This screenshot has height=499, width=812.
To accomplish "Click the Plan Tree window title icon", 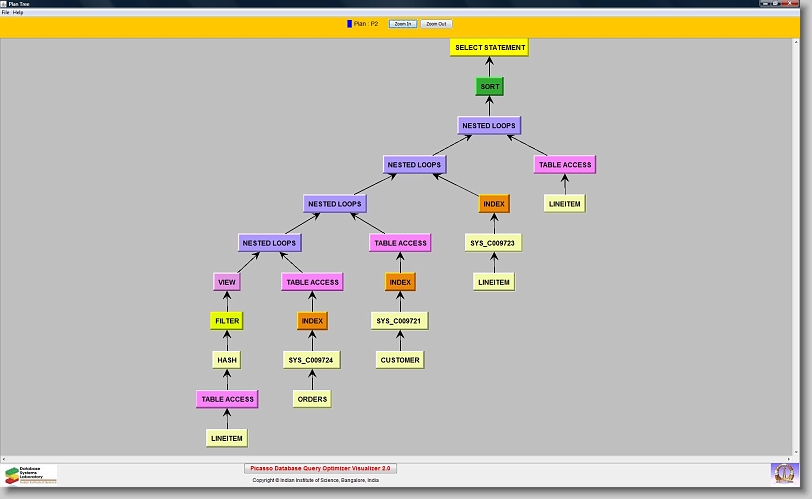I will click(x=4, y=4).
